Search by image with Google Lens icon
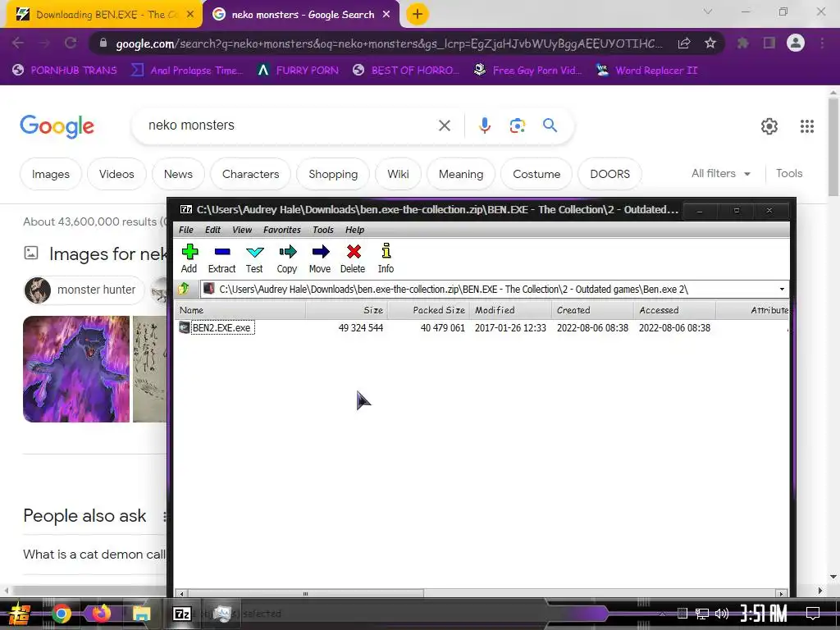Viewport: 840px width, 630px height. pos(517,126)
